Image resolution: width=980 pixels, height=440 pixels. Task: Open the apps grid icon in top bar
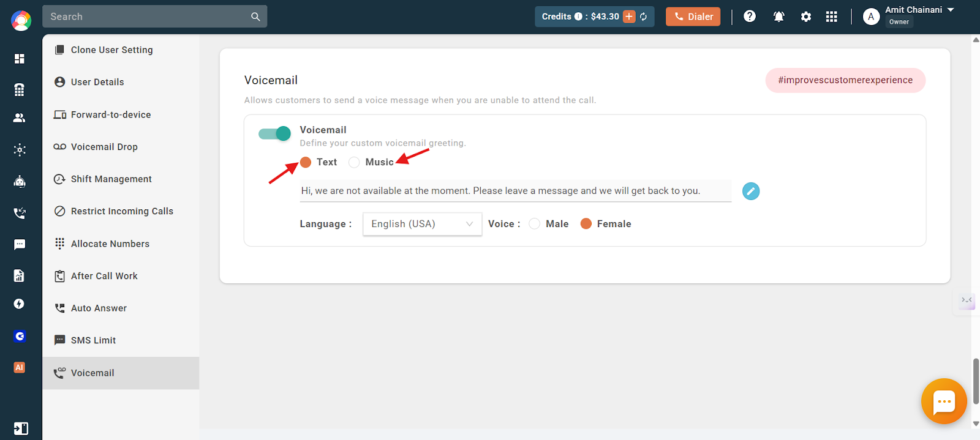point(831,17)
